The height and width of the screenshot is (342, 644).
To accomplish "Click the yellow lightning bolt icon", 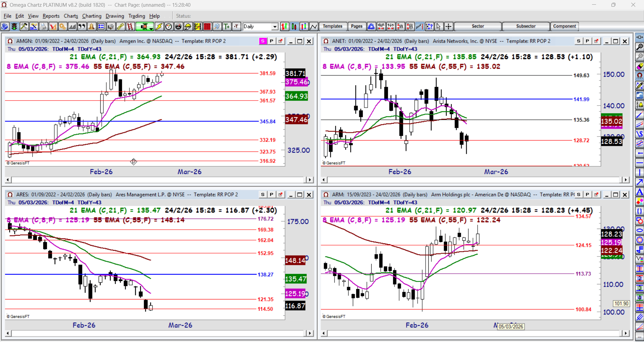I will tap(159, 26).
